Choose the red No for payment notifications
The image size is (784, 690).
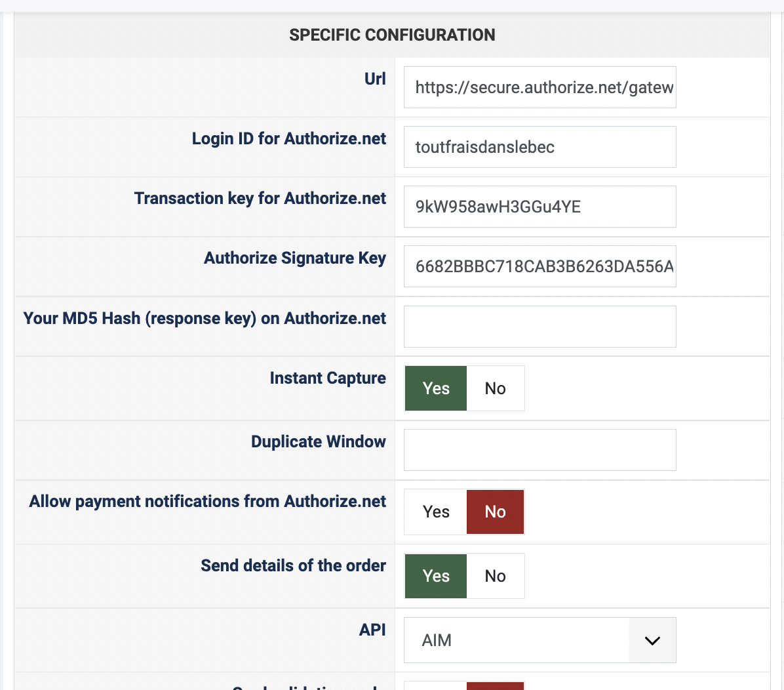click(496, 512)
